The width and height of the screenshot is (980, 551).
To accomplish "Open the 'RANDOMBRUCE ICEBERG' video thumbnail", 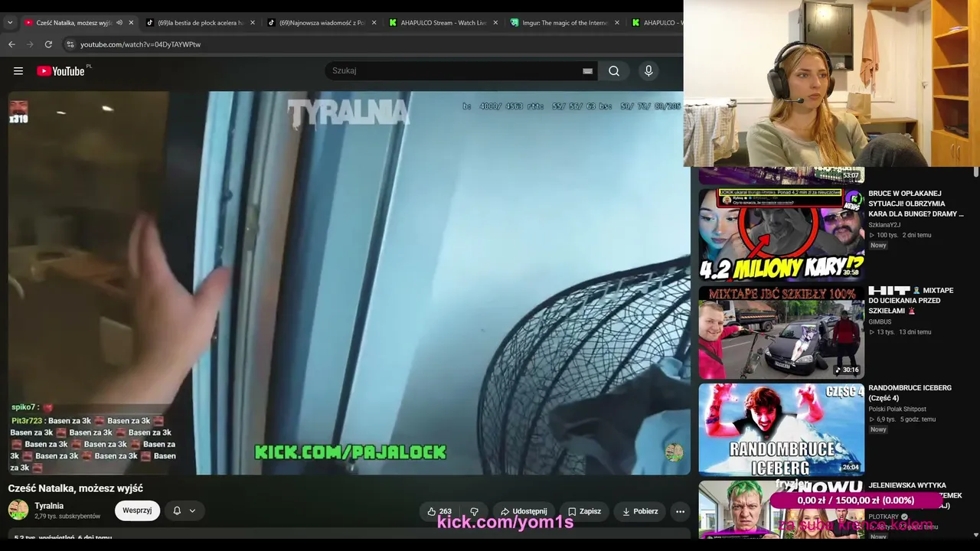I will pyautogui.click(x=781, y=429).
